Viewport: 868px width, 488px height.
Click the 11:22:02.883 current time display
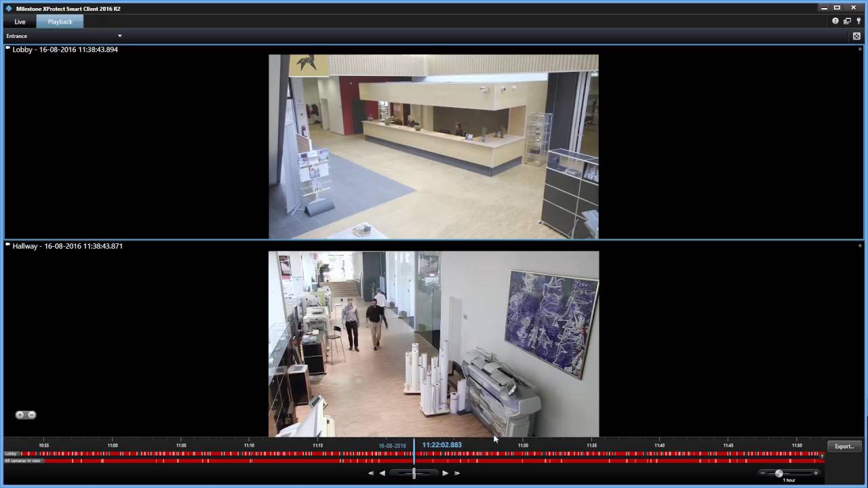pos(442,445)
